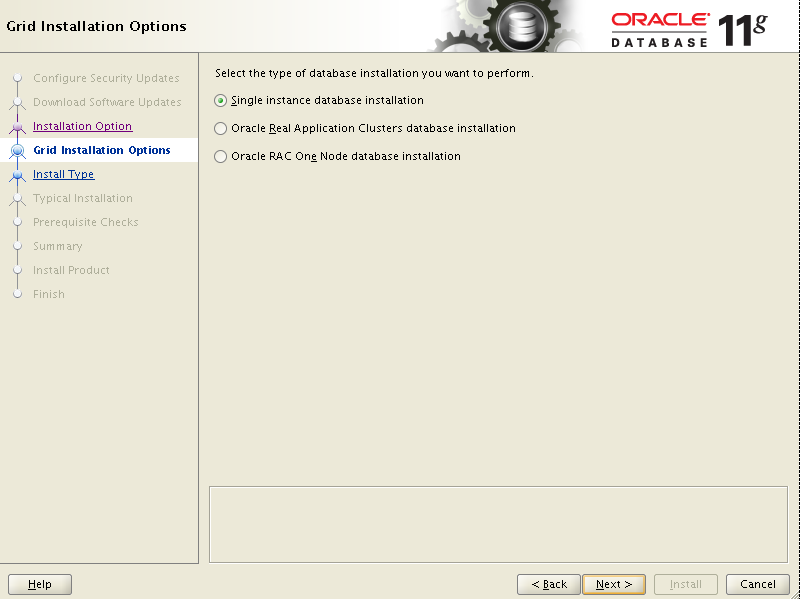
Task: Select Oracle Real Application Clusters database installation
Action: coord(221,128)
